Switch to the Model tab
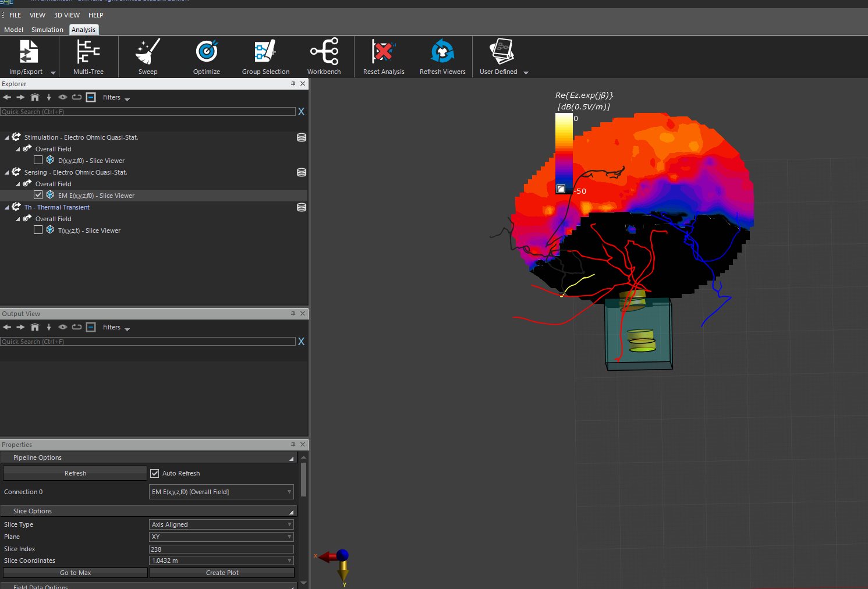Viewport: 868px width, 589px height. 13,30
